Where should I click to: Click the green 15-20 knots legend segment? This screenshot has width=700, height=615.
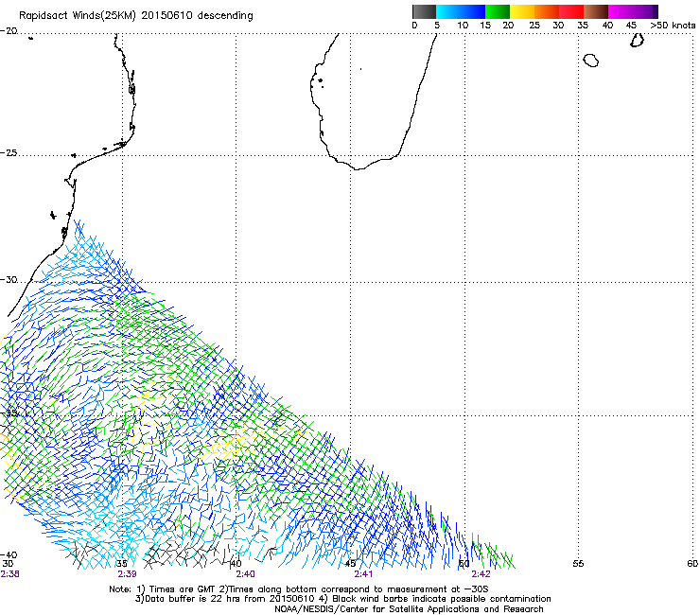pyautogui.click(x=498, y=11)
